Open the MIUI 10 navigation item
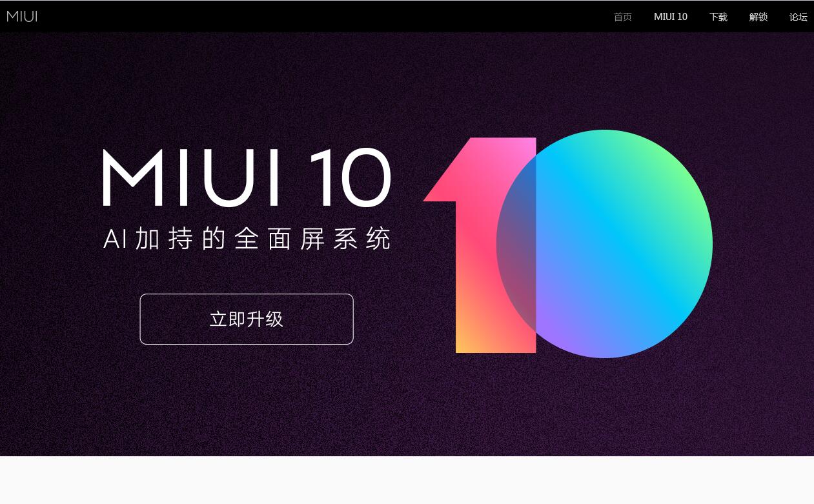Screen dimensions: 814x504 click(670, 17)
